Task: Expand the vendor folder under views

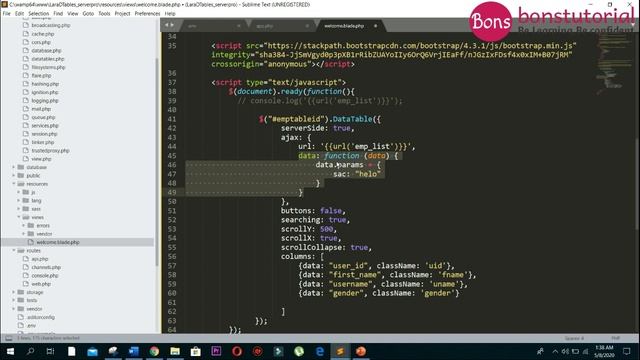Action: pos(23,234)
